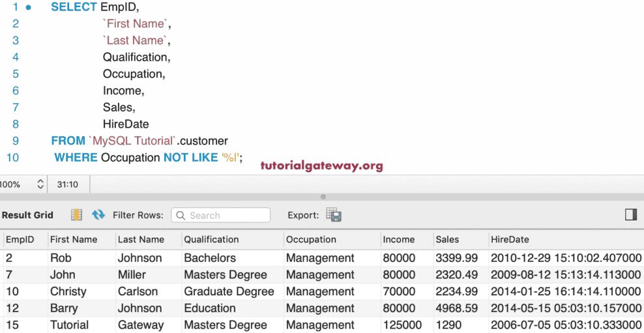Click the cursor position indicator 31:10
Image resolution: width=644 pixels, height=333 pixels.
[67, 185]
